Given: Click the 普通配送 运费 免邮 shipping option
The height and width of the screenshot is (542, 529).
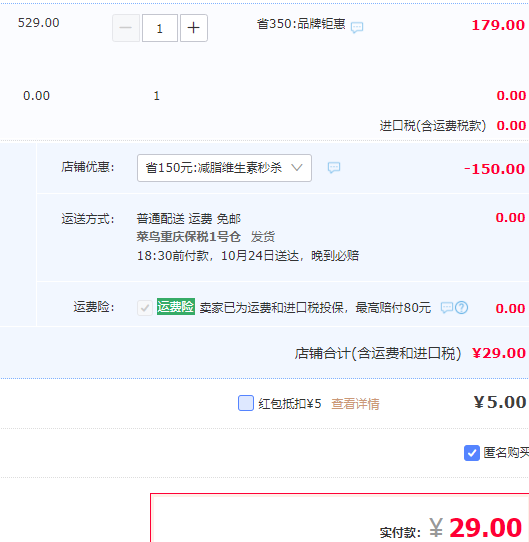Looking at the screenshot, I should pyautogui.click(x=188, y=219).
